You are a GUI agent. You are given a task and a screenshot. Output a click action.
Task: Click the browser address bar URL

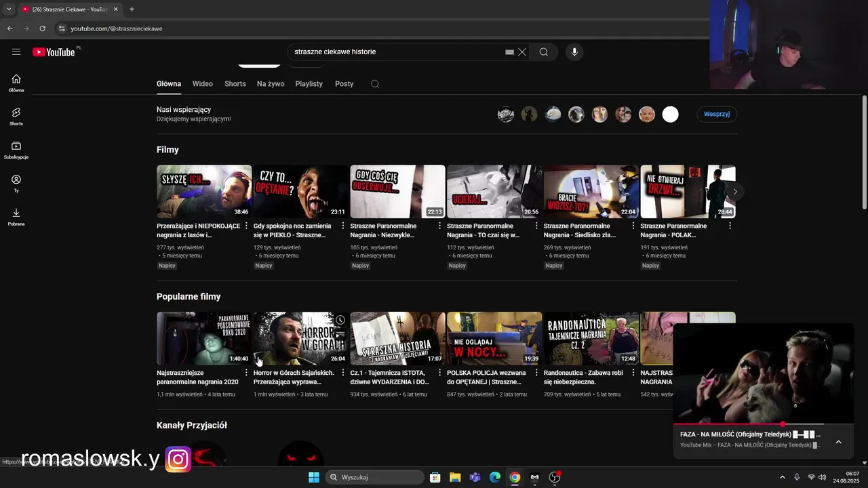coord(117,28)
